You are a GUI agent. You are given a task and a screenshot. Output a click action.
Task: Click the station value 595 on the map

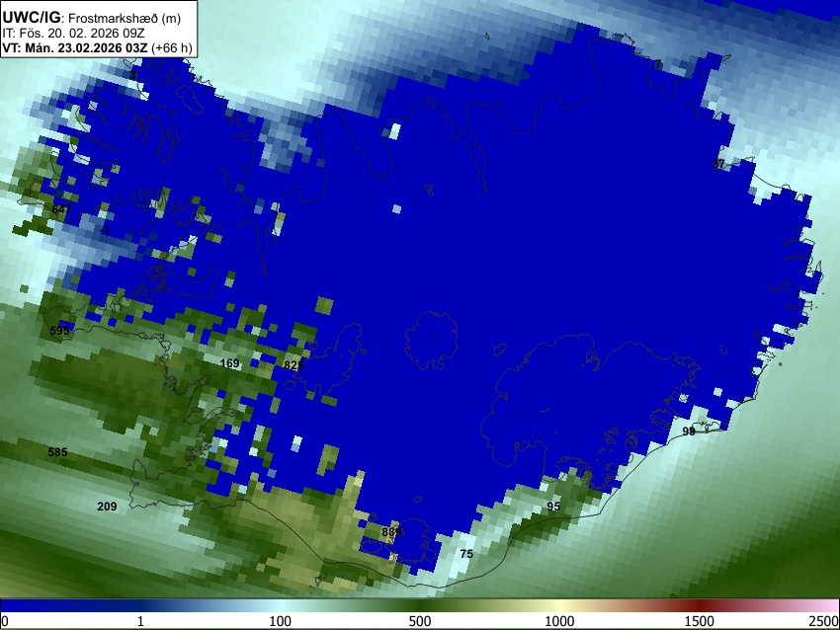[59, 331]
